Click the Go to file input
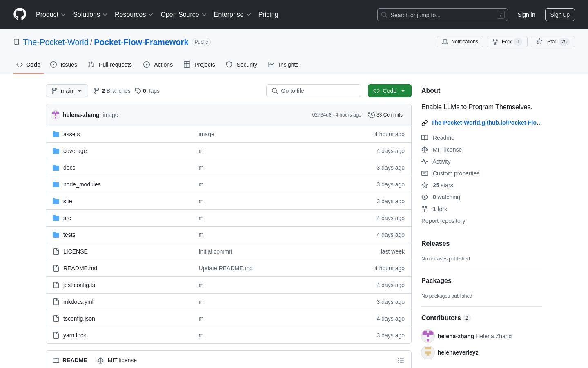This screenshot has width=588, height=368. pos(314,91)
